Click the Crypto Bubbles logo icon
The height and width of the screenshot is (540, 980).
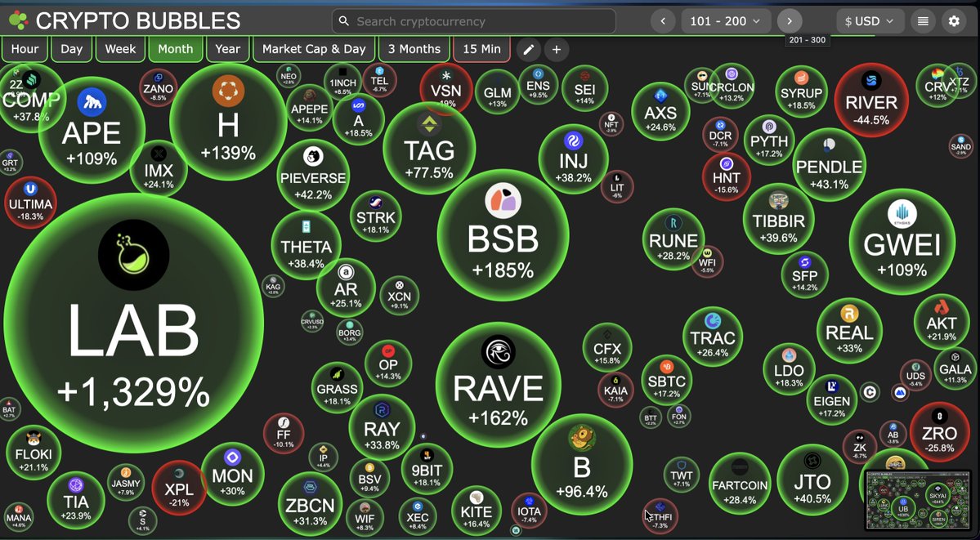[x=18, y=20]
